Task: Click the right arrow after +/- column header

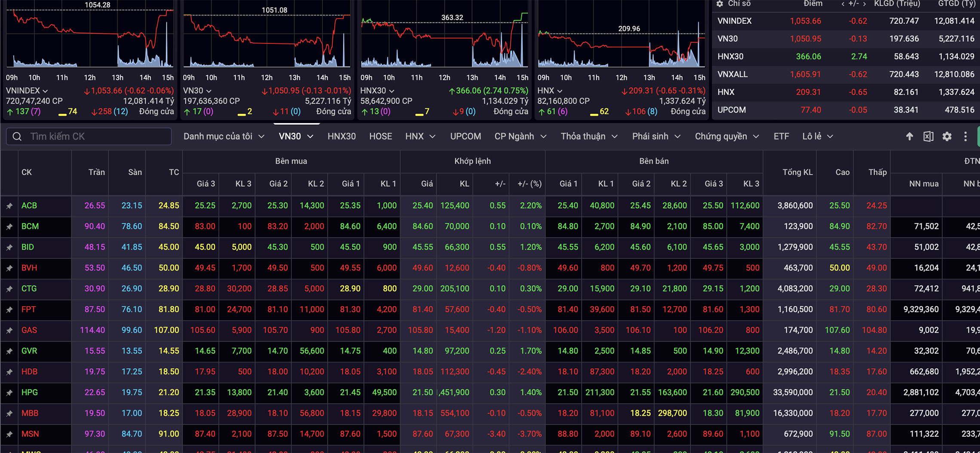Action: pyautogui.click(x=864, y=4)
